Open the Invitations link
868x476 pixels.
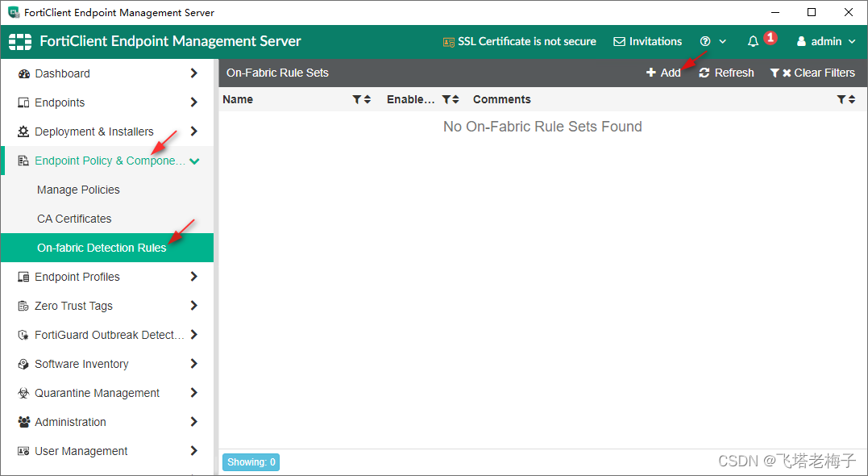click(648, 42)
